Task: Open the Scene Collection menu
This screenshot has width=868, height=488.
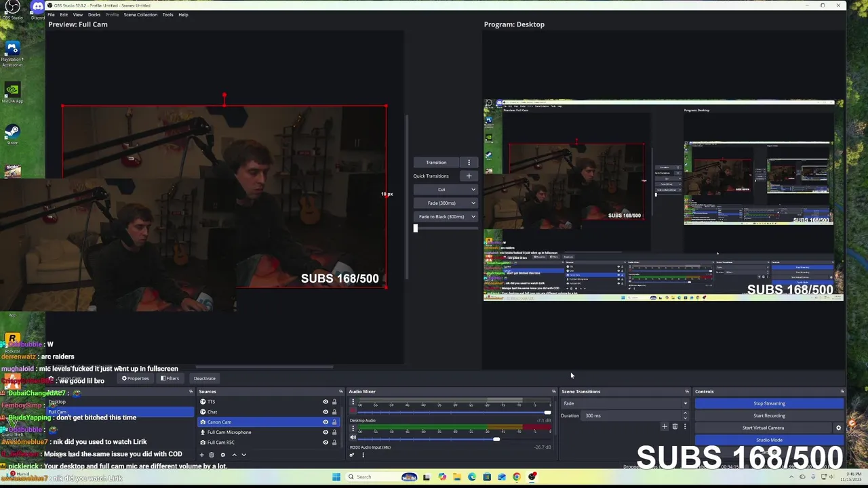Action: tap(140, 14)
